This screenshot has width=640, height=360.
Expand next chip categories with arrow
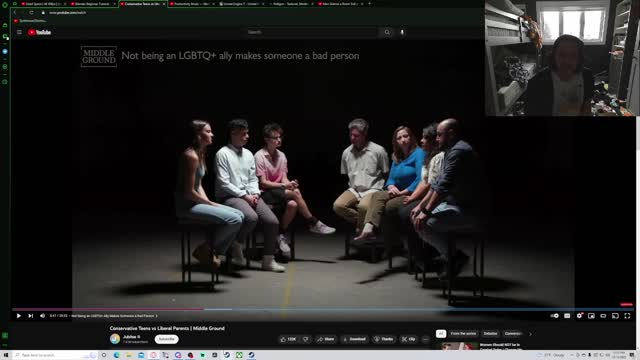click(x=530, y=334)
